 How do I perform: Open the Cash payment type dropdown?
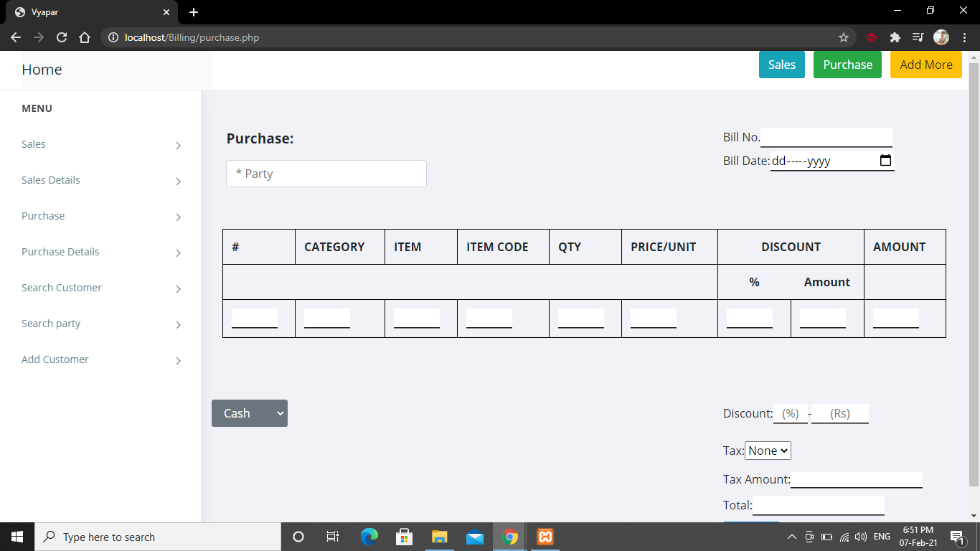coord(250,413)
